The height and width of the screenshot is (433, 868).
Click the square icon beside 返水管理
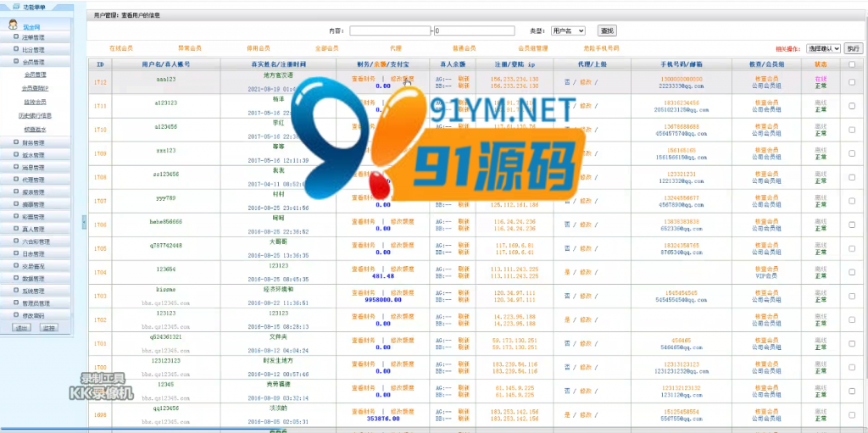click(16, 155)
